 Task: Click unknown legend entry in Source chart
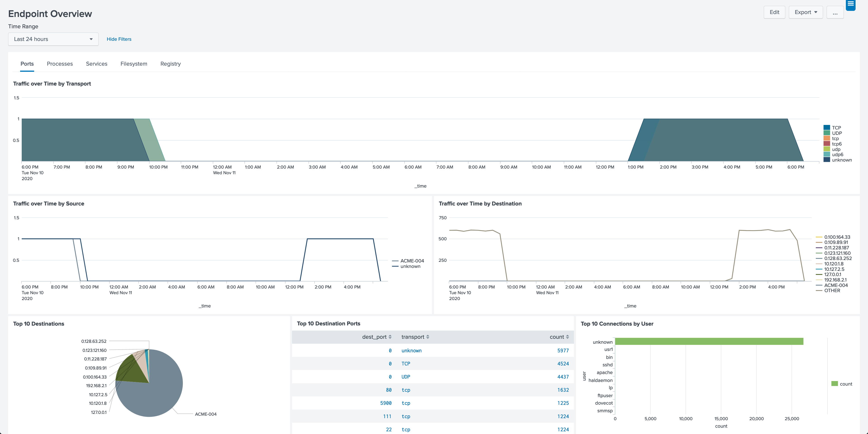pos(406,266)
